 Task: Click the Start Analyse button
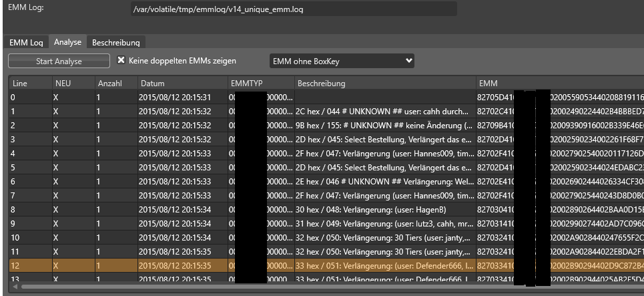(x=59, y=61)
